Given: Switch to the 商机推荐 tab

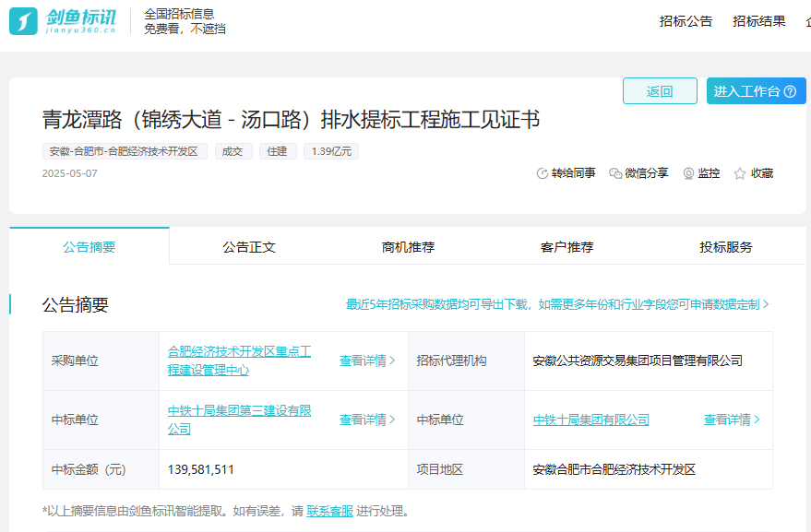Looking at the screenshot, I should pyautogui.click(x=408, y=247).
